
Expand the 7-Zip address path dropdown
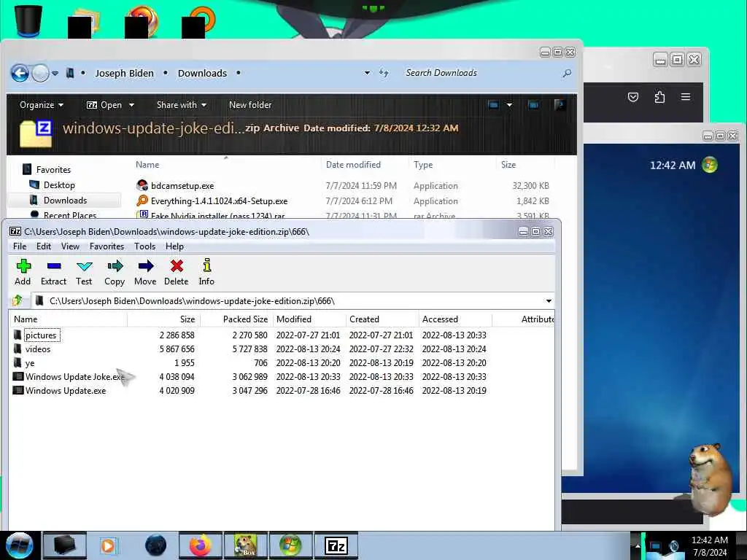tap(549, 301)
